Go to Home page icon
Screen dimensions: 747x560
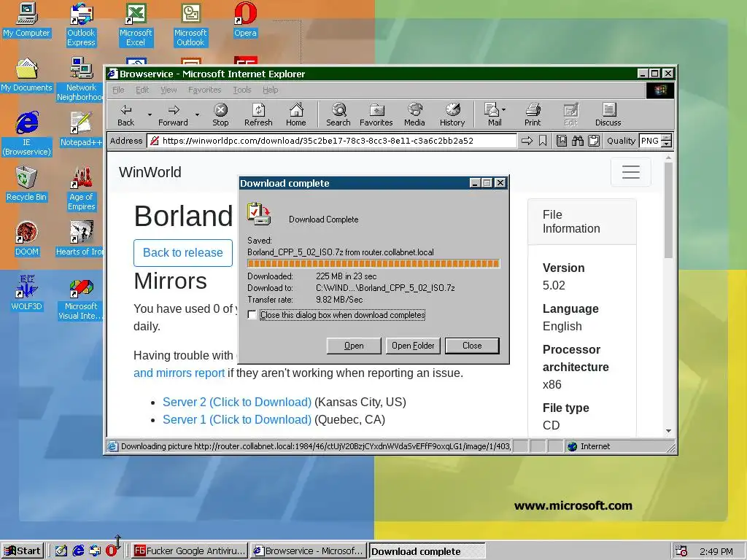[296, 114]
